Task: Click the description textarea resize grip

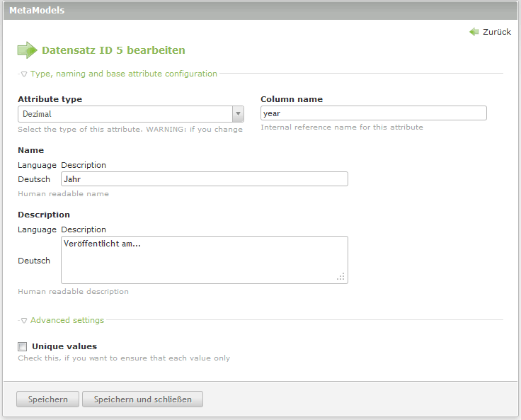Action: pyautogui.click(x=341, y=277)
